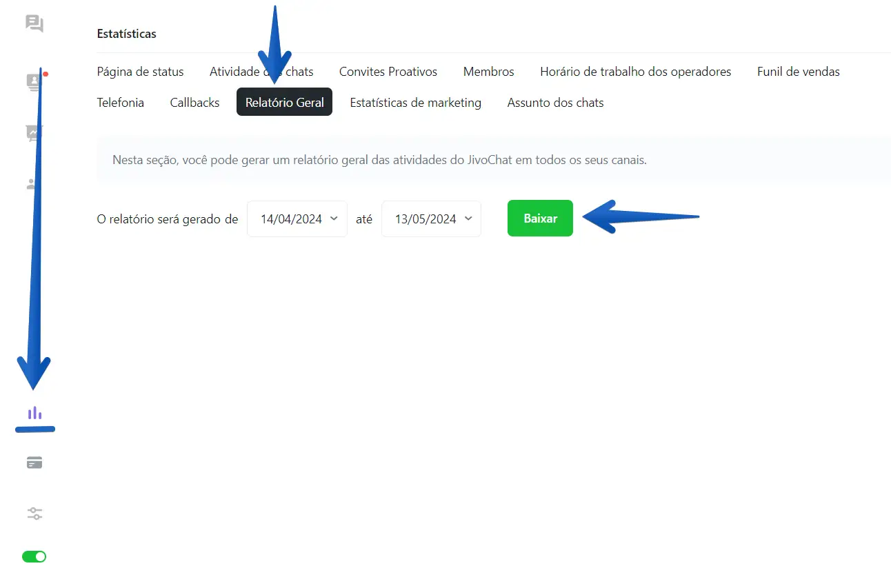Open the billing card icon
The image size is (891, 588).
[x=34, y=463]
